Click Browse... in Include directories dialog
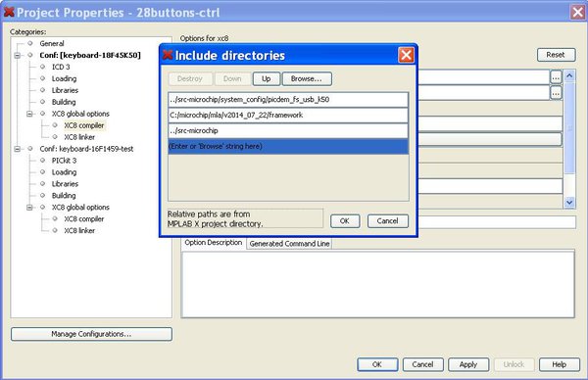The height and width of the screenshot is (380, 588). coord(307,78)
